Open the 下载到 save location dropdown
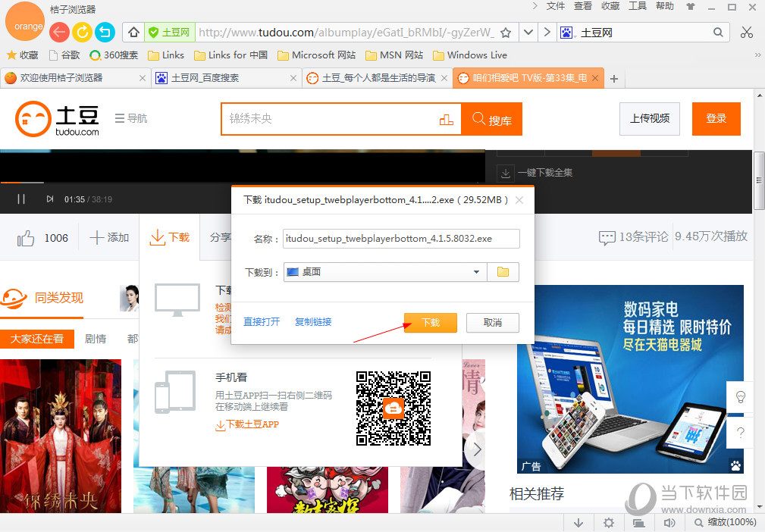The height and width of the screenshot is (532, 765). (x=476, y=272)
